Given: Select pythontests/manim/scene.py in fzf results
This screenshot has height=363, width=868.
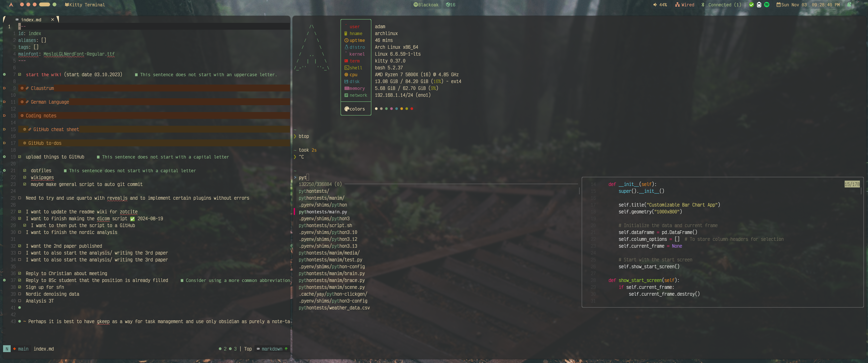Looking at the screenshot, I should click(331, 288).
